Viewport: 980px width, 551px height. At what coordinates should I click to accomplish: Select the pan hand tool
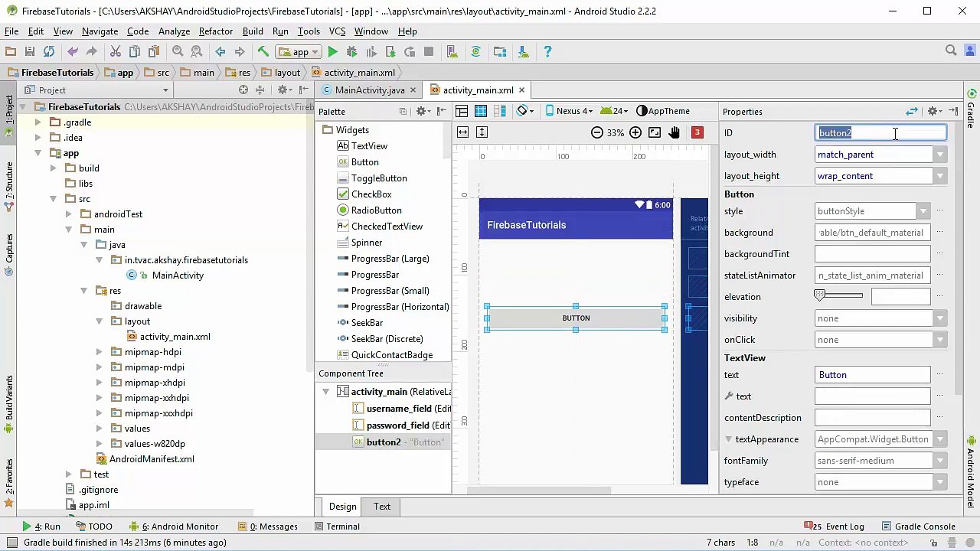click(674, 132)
